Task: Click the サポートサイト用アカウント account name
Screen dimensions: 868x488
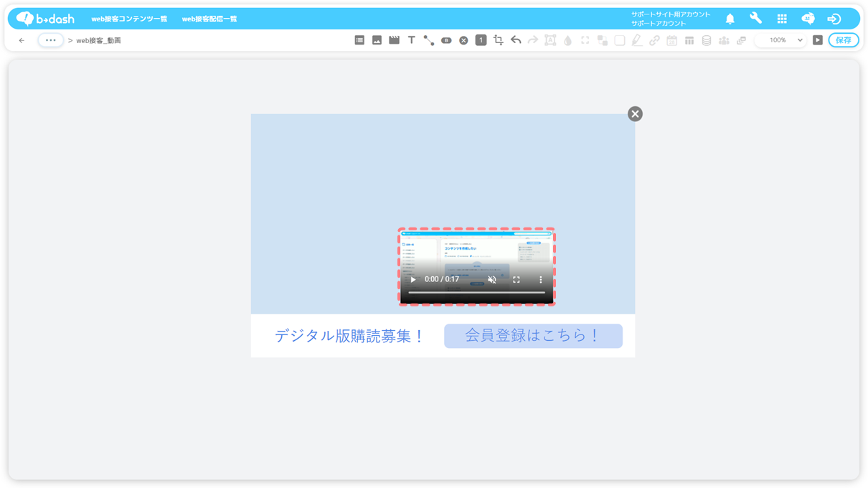Action: pos(671,14)
